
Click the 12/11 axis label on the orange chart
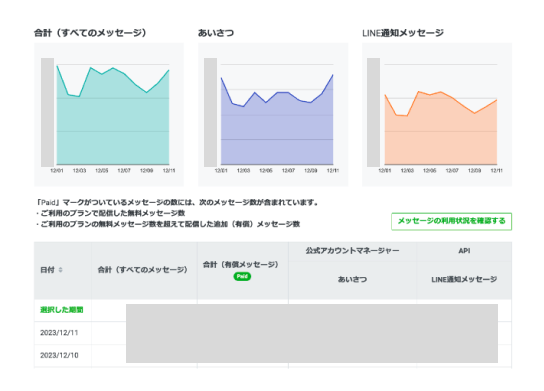(496, 170)
